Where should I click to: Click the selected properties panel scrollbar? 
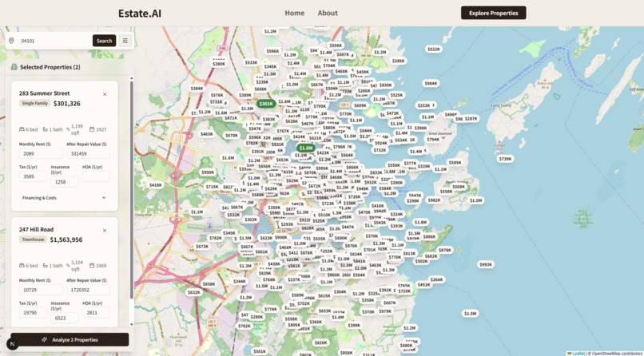coord(131,189)
